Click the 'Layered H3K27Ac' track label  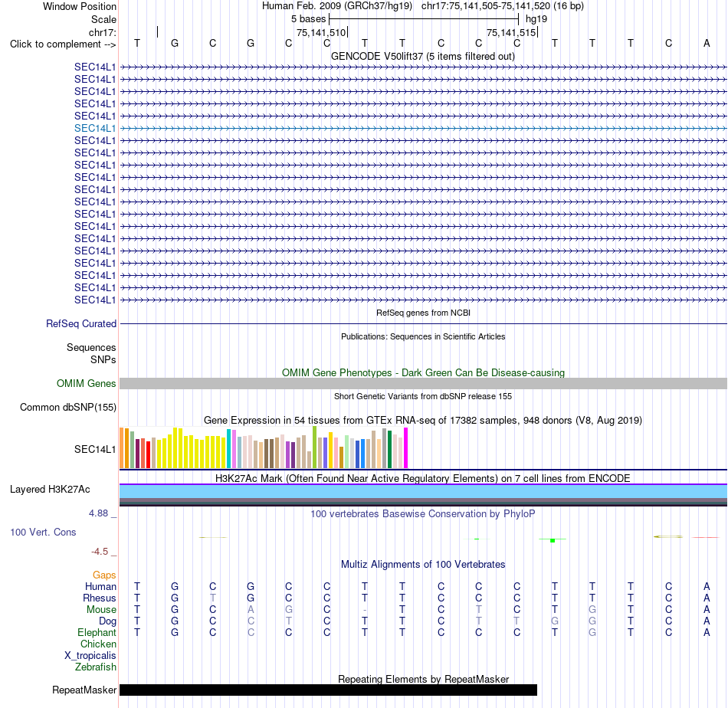pyautogui.click(x=50, y=490)
